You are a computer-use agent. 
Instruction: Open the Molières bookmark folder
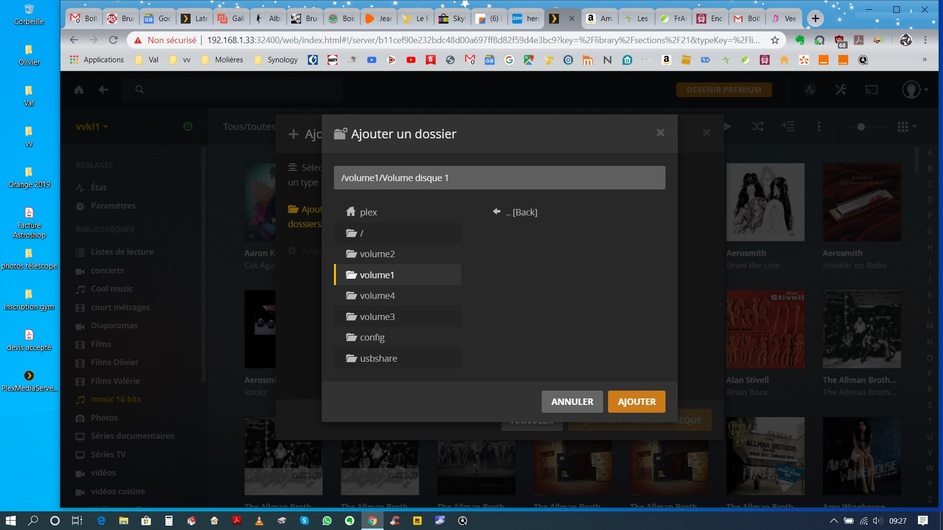click(x=223, y=60)
